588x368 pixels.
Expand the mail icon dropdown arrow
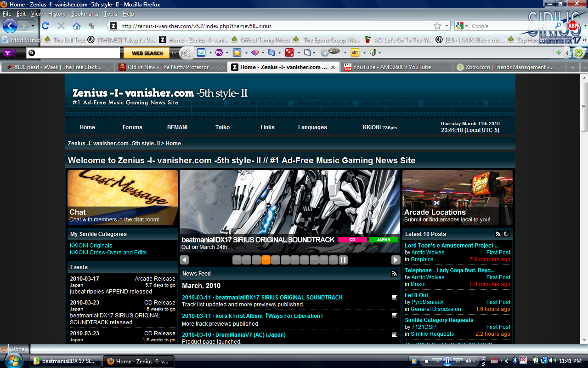[x=210, y=53]
